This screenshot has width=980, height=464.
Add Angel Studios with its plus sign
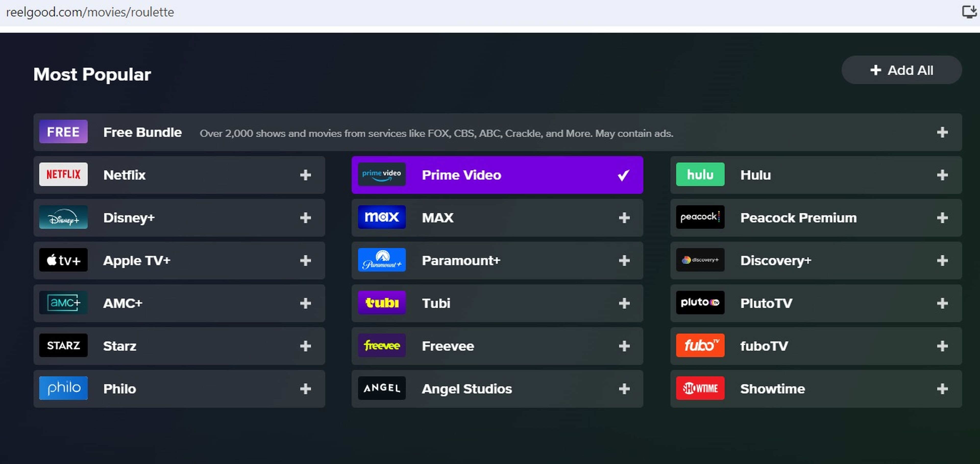(624, 389)
